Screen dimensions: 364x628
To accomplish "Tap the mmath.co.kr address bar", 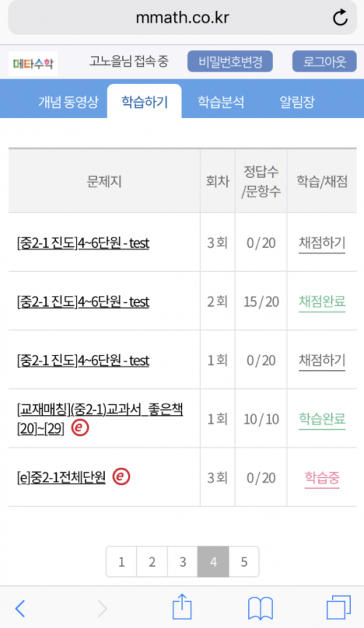I will point(183,17).
